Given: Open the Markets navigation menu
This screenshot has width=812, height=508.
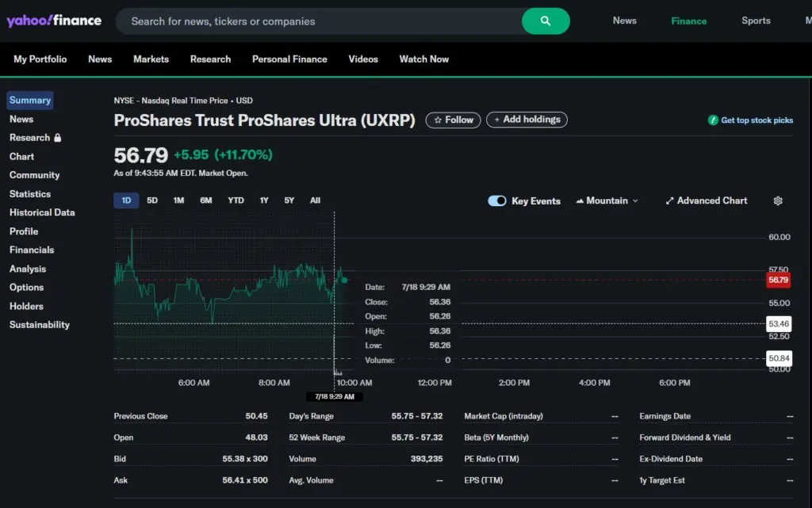Looking at the screenshot, I should (151, 59).
